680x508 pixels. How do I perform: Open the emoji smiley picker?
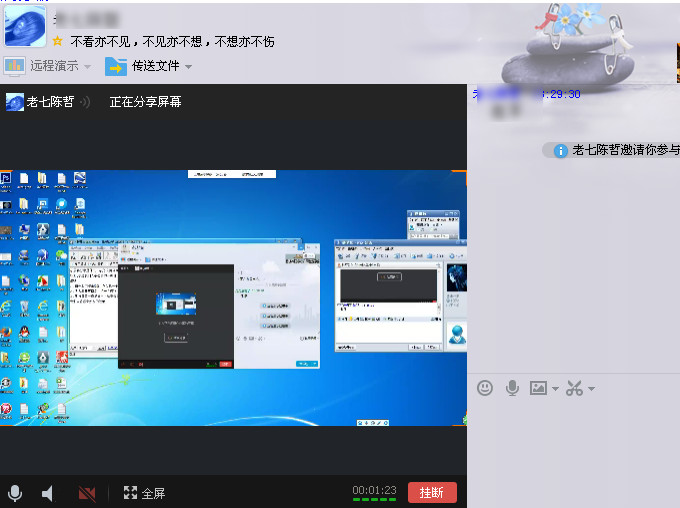(485, 388)
